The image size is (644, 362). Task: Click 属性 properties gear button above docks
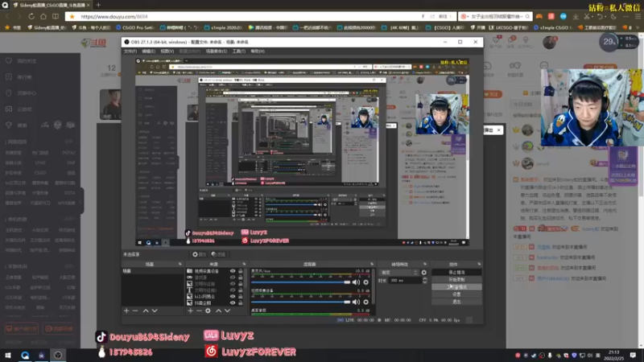pos(199,254)
